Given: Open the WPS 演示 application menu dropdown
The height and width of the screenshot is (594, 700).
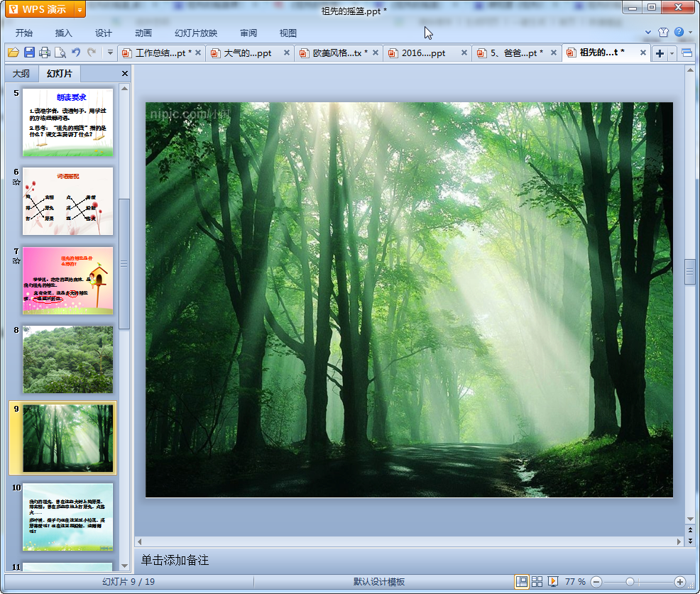Looking at the screenshot, I should pyautogui.click(x=80, y=9).
